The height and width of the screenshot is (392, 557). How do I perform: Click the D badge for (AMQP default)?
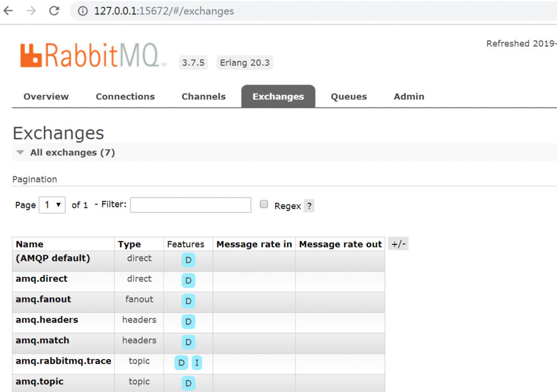(188, 260)
